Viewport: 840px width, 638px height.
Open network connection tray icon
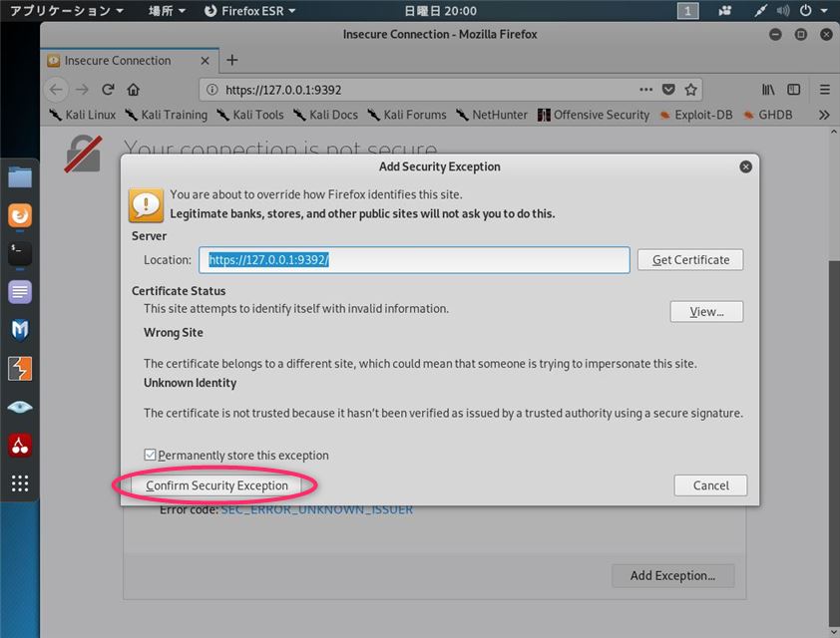point(760,11)
